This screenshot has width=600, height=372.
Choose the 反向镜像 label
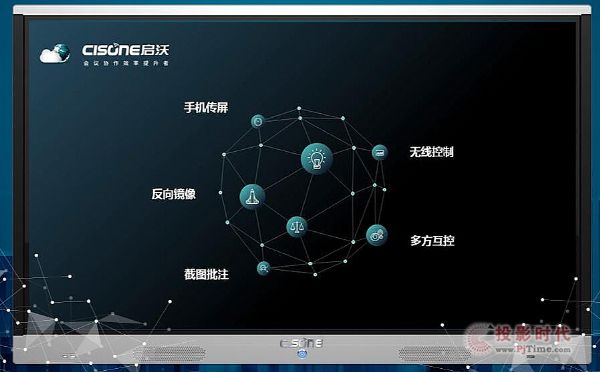[x=174, y=194]
